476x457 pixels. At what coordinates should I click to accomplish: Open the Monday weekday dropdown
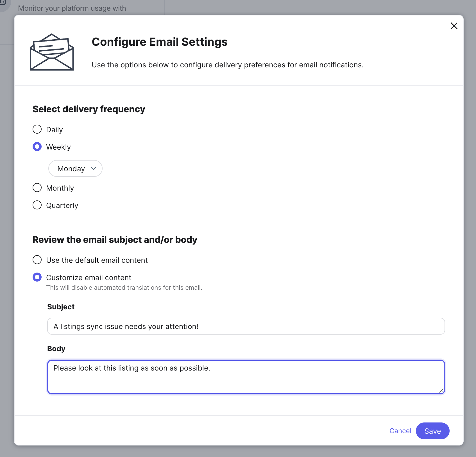75,168
